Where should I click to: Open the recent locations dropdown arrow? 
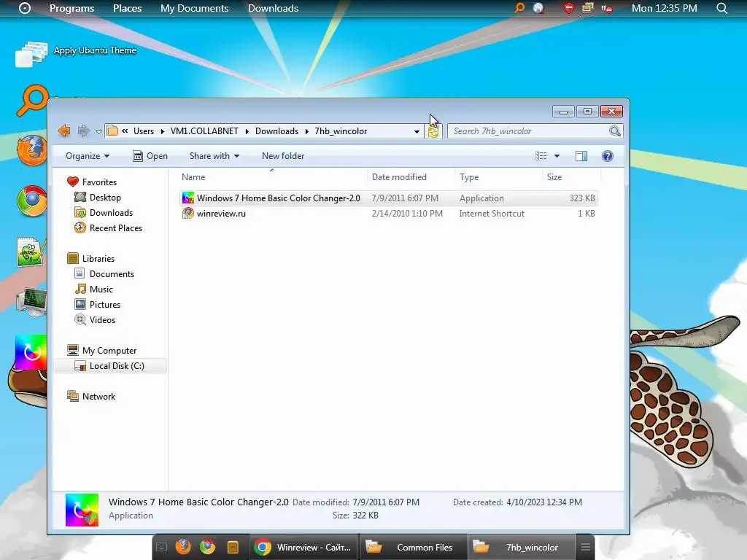click(98, 131)
